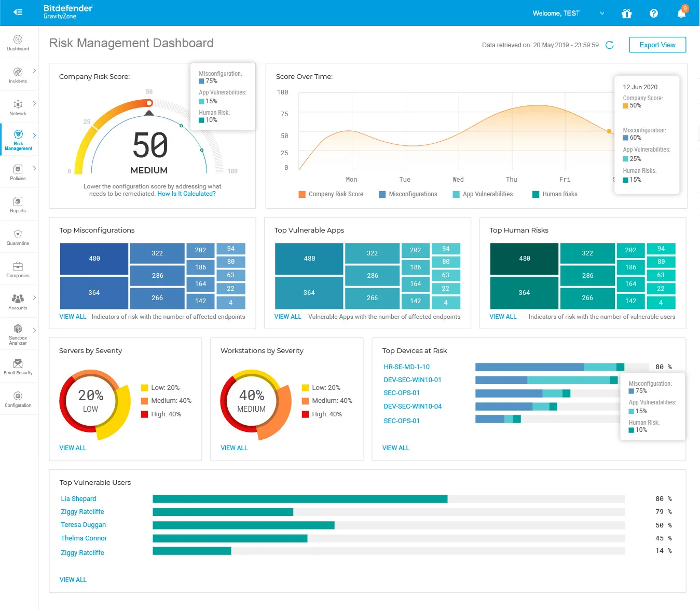Expand the Incidents submenu arrow
Screen dimensions: 700x610
click(34, 71)
